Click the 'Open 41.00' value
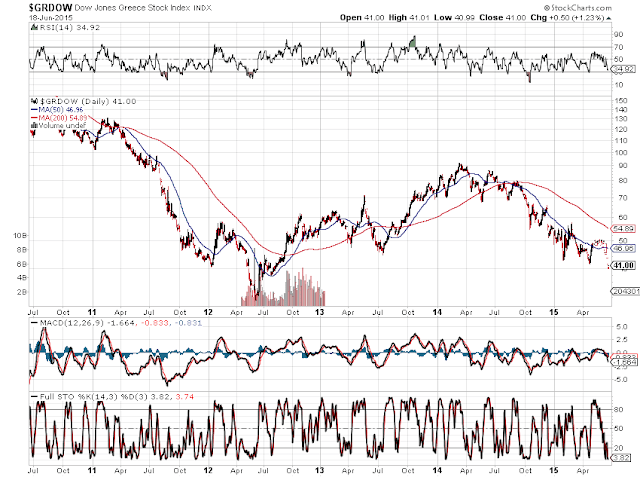This screenshot has height=477, width=640. pyautogui.click(x=362, y=18)
